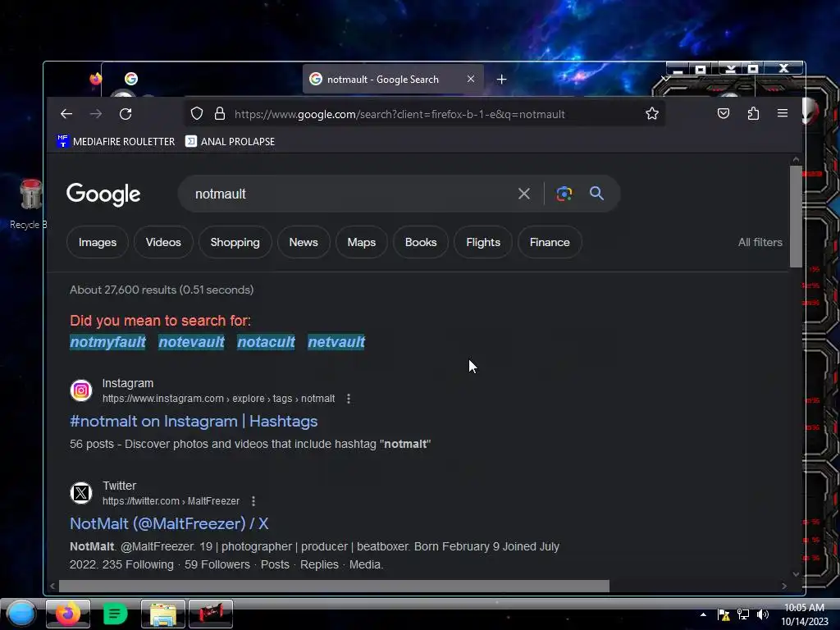Open the MEDIAFIRE ROULETTER bookmark

(x=116, y=141)
